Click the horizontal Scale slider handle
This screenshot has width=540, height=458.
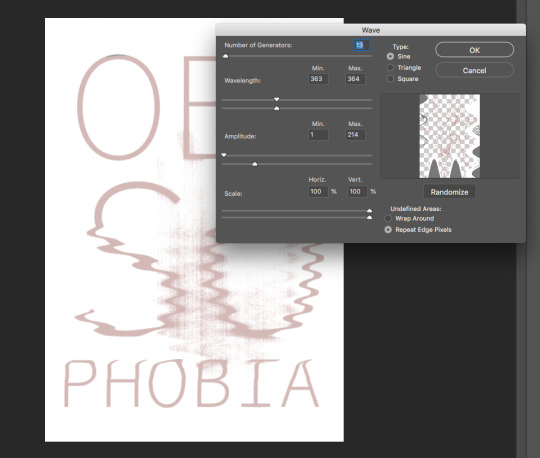click(x=370, y=210)
